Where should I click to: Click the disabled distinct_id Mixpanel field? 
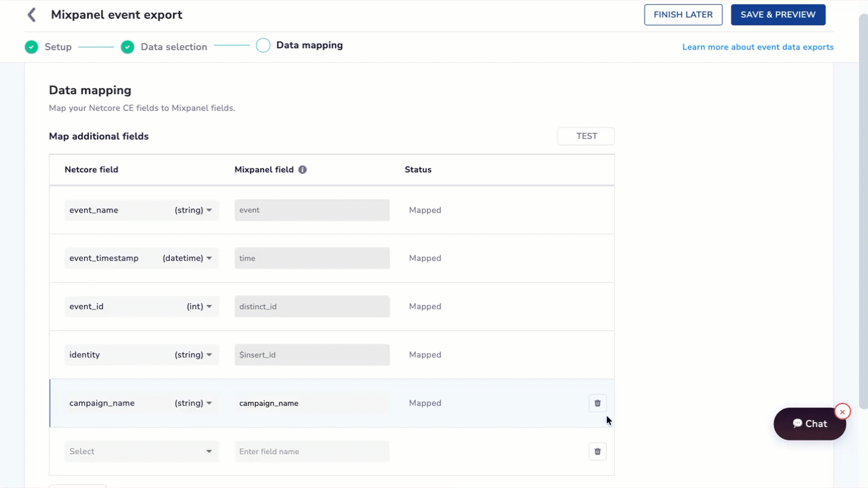(312, 306)
